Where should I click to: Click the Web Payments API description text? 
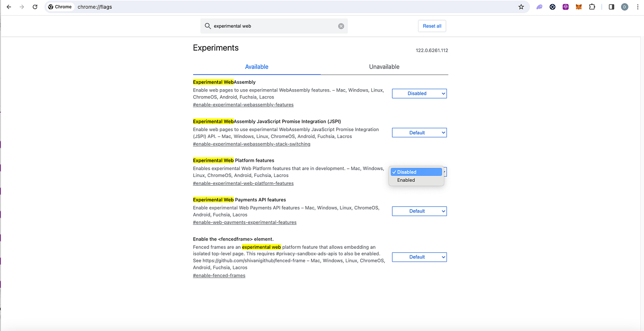(286, 211)
